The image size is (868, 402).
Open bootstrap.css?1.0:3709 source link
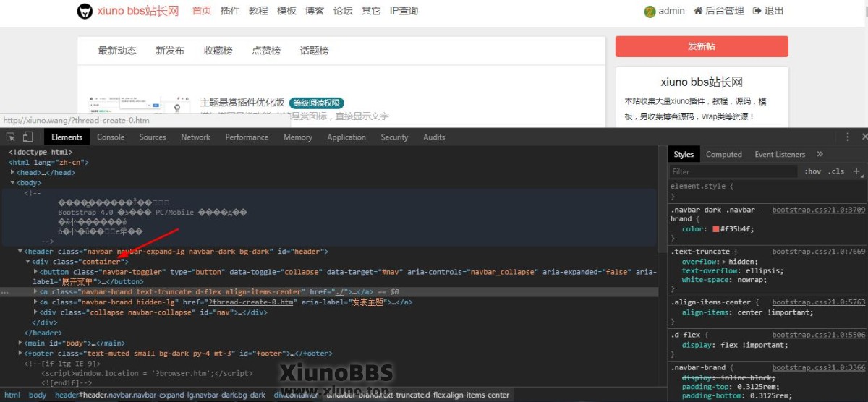(x=818, y=210)
